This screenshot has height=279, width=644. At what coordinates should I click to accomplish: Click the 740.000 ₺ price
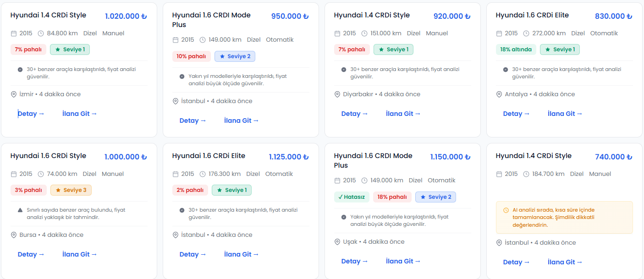point(614,157)
